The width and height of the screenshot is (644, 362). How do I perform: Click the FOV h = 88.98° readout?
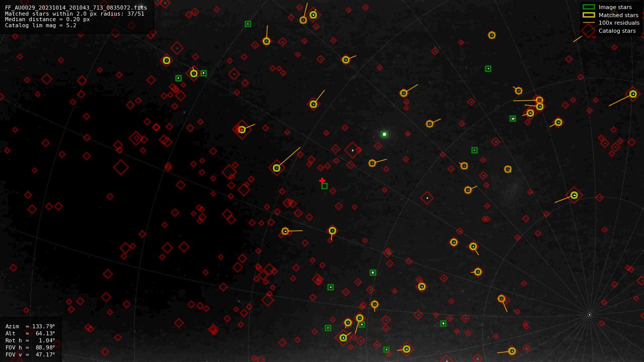[30, 347]
